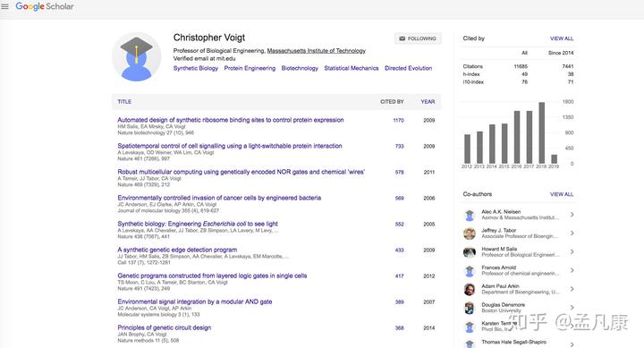Sort publications by the Year column header

(428, 101)
